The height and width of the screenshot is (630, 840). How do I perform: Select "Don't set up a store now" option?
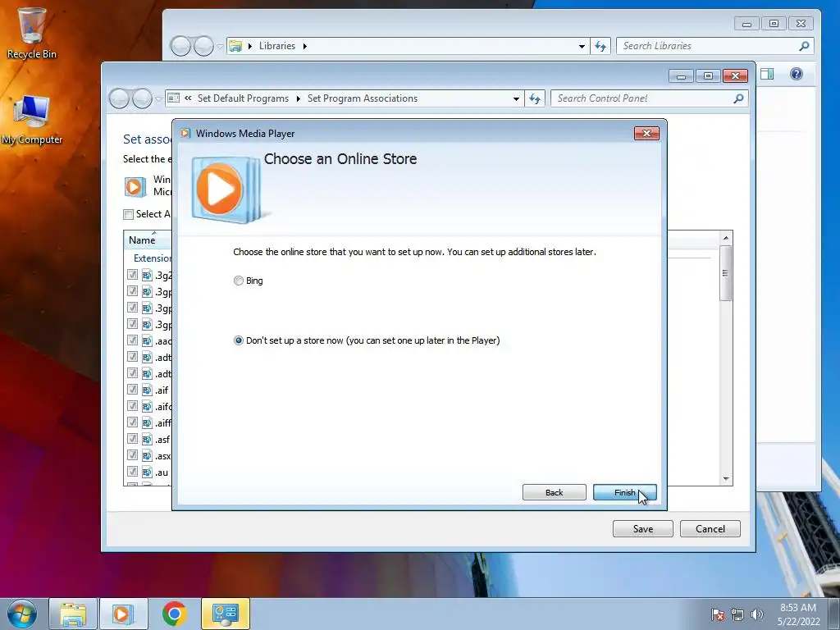tap(239, 340)
